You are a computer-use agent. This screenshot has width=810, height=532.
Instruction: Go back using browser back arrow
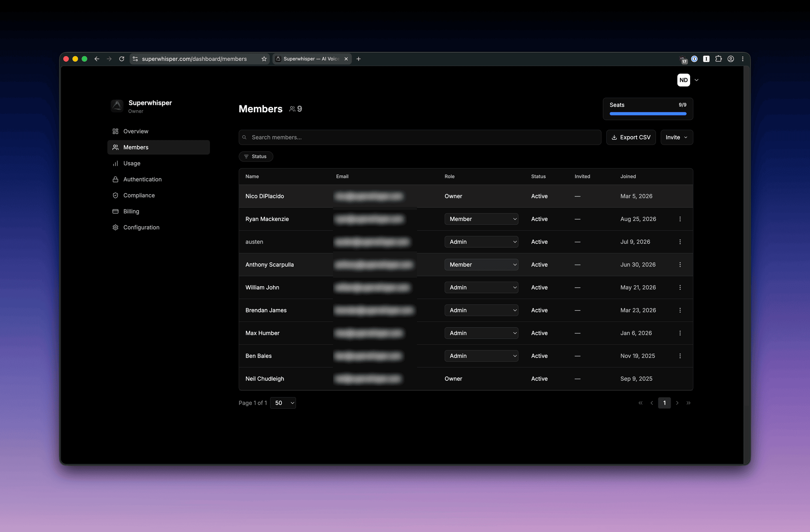pos(97,59)
